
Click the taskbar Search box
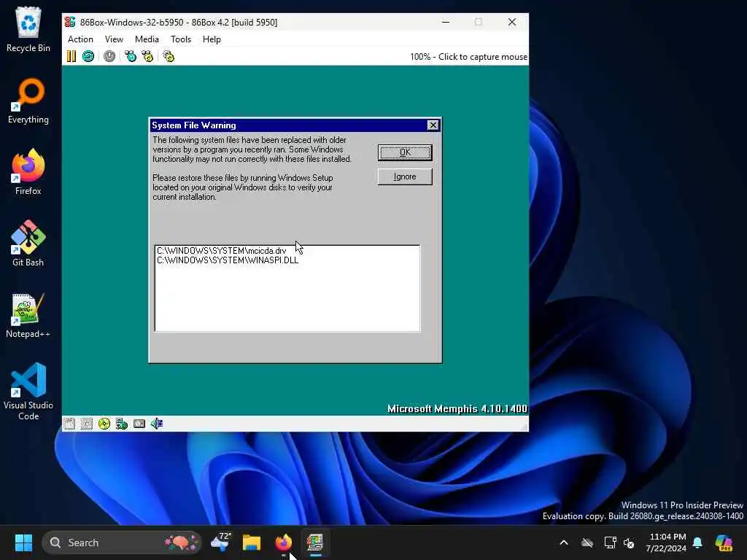pyautogui.click(x=122, y=542)
